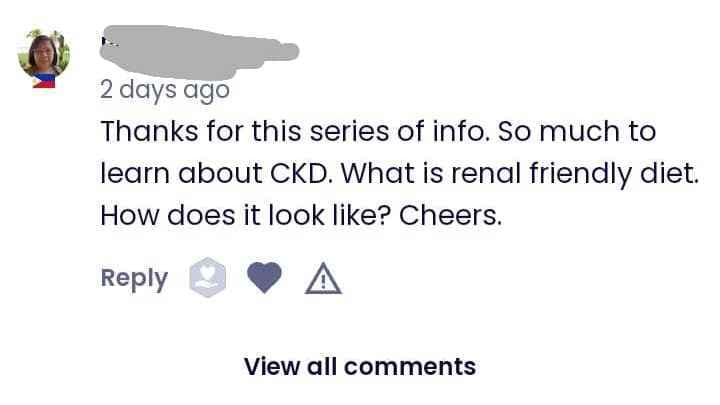
Task: Reply to the CKD comment
Action: (134, 278)
